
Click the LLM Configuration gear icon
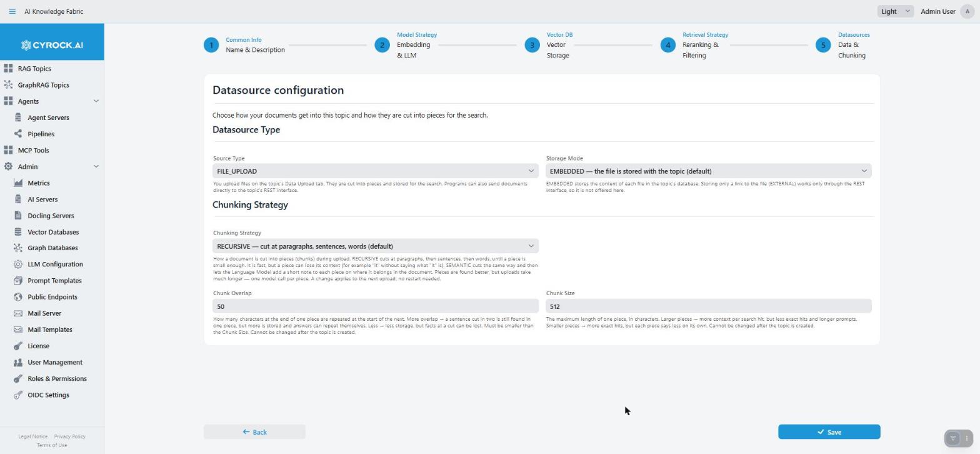(x=18, y=265)
